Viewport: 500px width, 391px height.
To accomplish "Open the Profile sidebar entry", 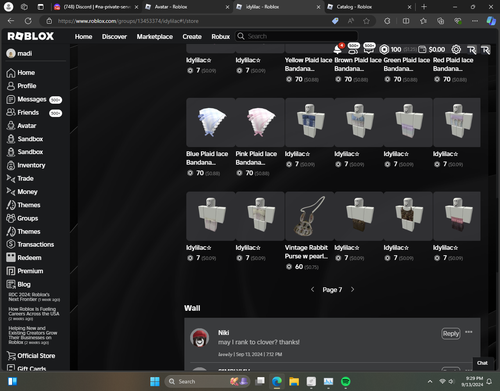I will 21,86.
